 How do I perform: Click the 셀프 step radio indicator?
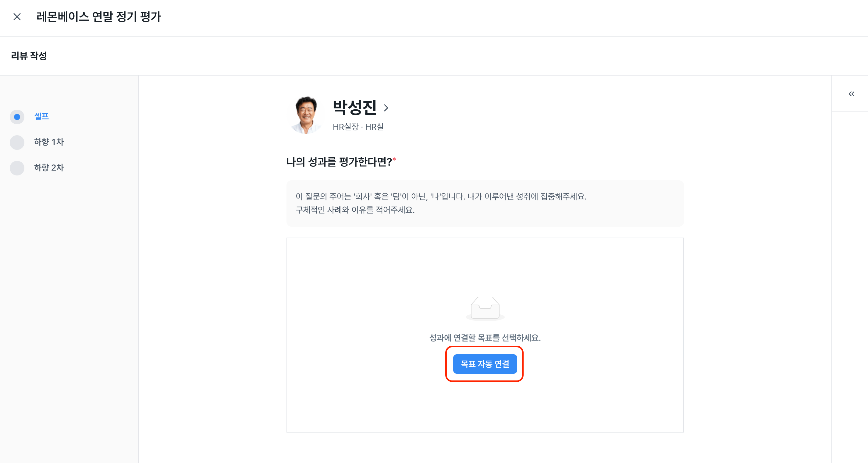coord(17,117)
